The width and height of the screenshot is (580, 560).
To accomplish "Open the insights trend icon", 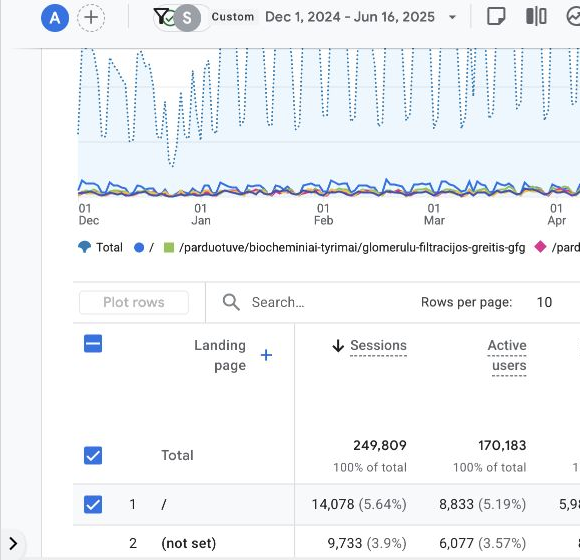I will point(574,17).
